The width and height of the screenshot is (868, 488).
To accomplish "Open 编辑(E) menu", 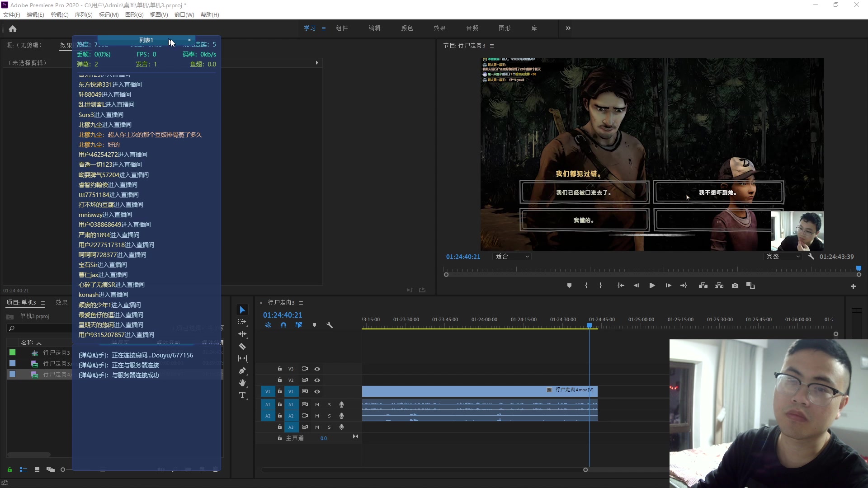I will click(35, 15).
